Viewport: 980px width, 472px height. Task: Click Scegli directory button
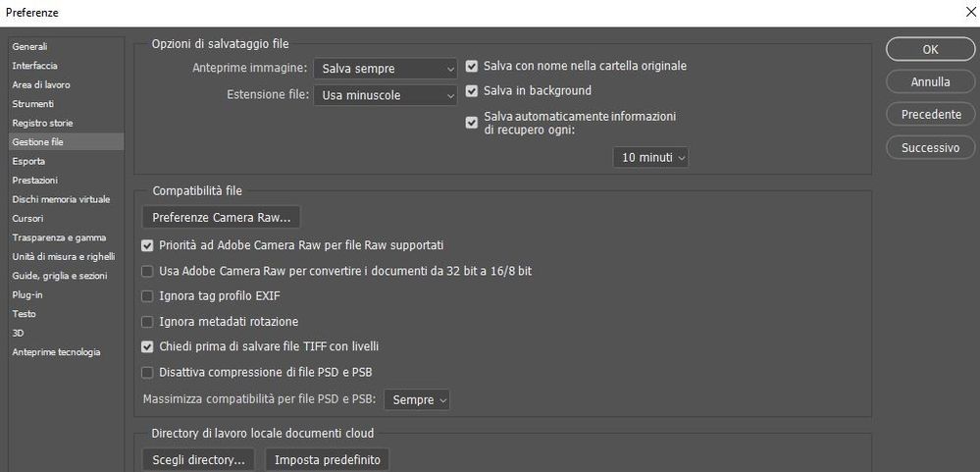199,460
